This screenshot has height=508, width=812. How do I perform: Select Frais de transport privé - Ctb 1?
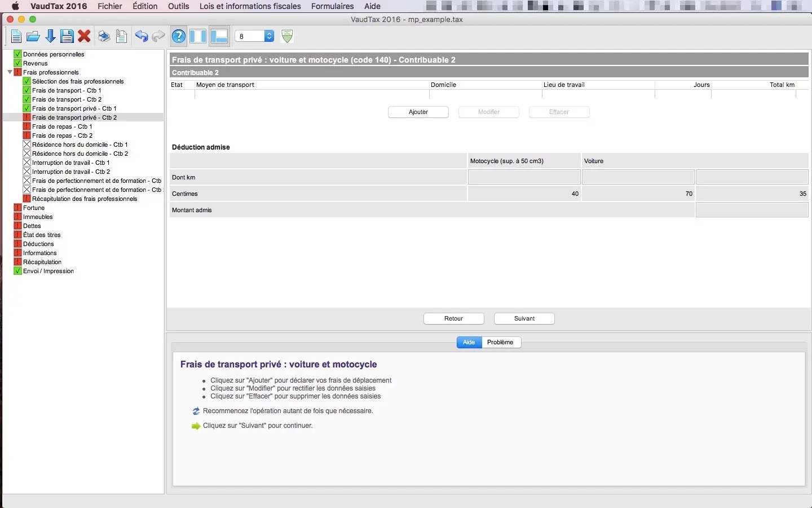pos(74,108)
